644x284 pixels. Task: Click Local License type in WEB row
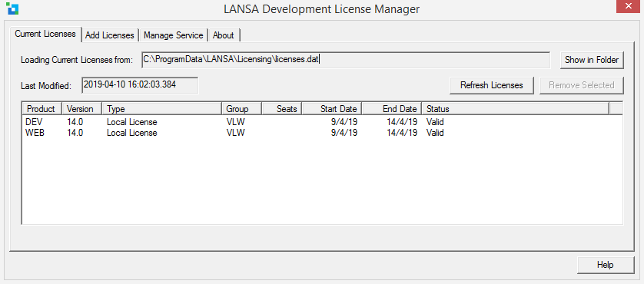[132, 133]
